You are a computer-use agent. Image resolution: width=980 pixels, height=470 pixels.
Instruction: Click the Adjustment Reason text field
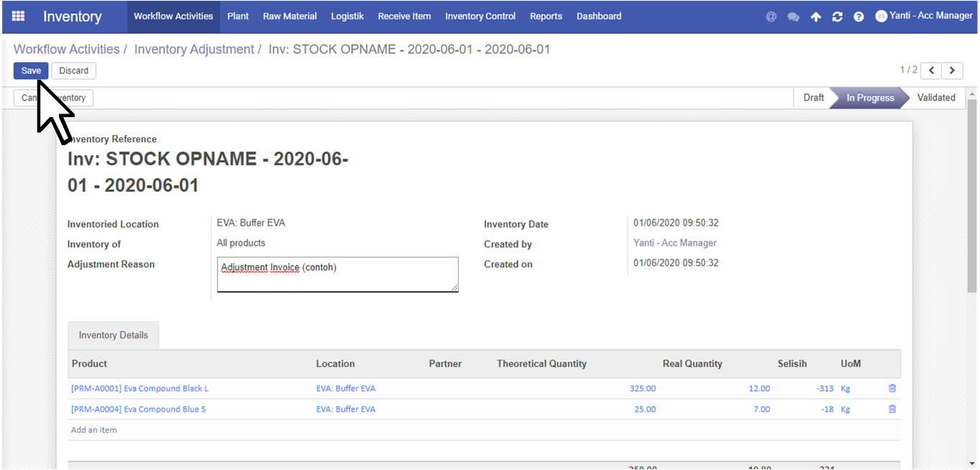[x=337, y=275]
